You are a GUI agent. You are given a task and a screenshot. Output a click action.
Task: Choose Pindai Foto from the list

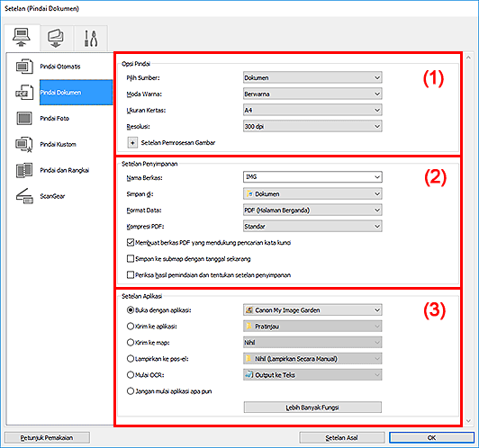click(54, 119)
